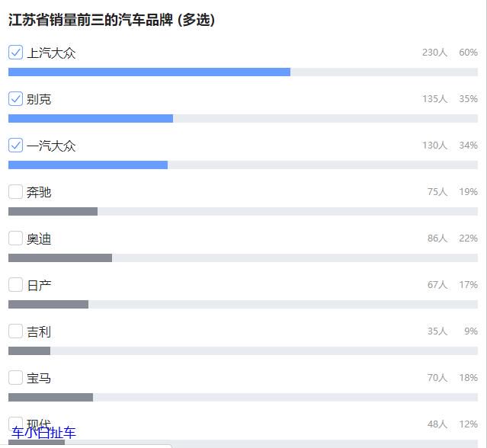Click the 上汽大众 option label
The height and width of the screenshot is (448, 487).
(51, 53)
